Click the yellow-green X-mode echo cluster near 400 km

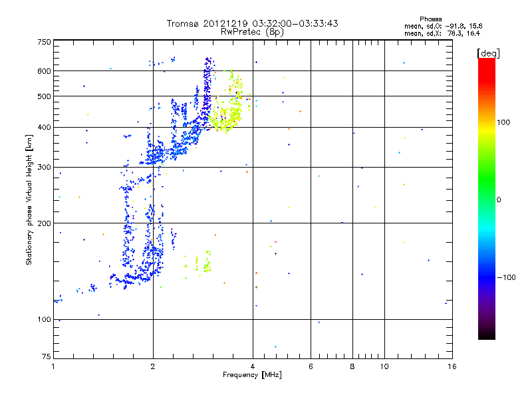(x=225, y=117)
